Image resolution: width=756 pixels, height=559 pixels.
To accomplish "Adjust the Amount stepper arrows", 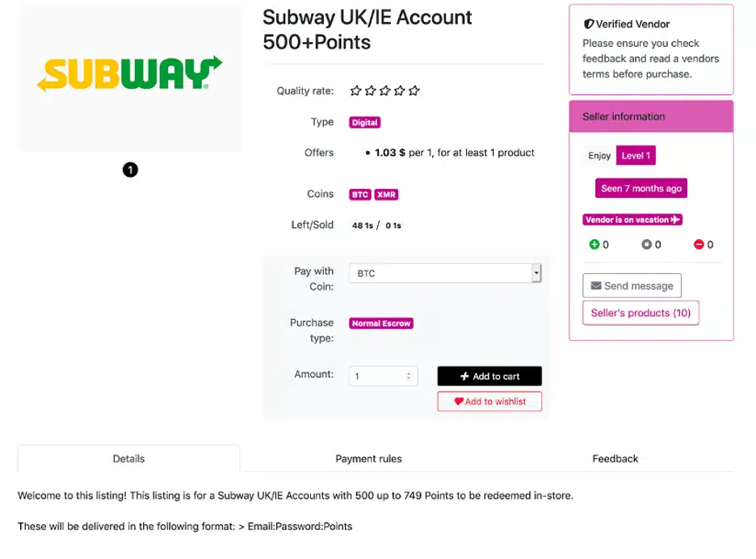I will (409, 376).
